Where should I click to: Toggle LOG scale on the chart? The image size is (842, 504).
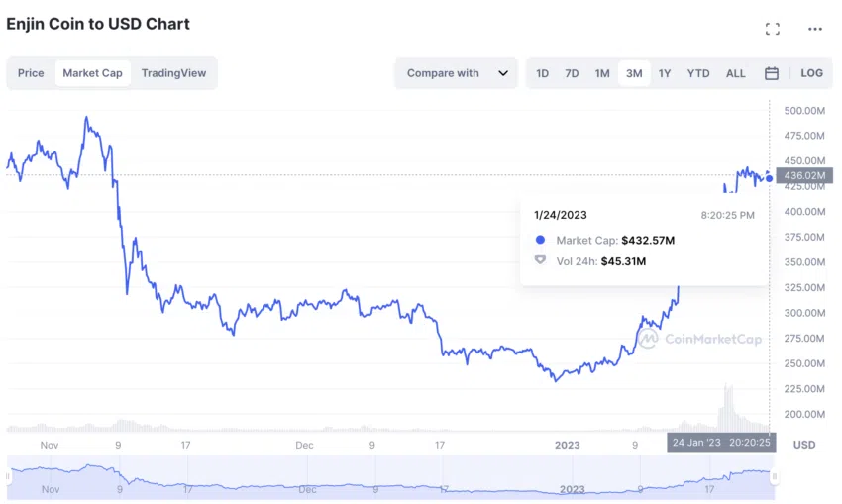[x=811, y=73]
